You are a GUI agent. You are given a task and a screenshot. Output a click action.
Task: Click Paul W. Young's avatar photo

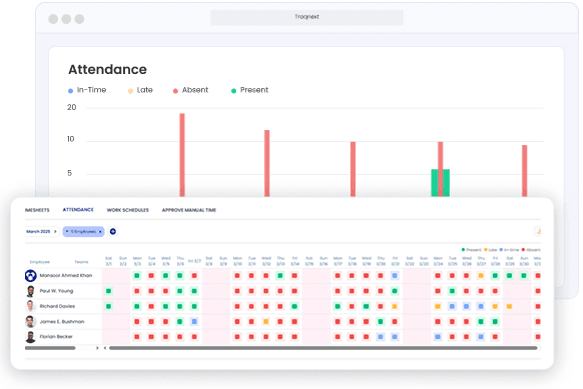coord(30,291)
